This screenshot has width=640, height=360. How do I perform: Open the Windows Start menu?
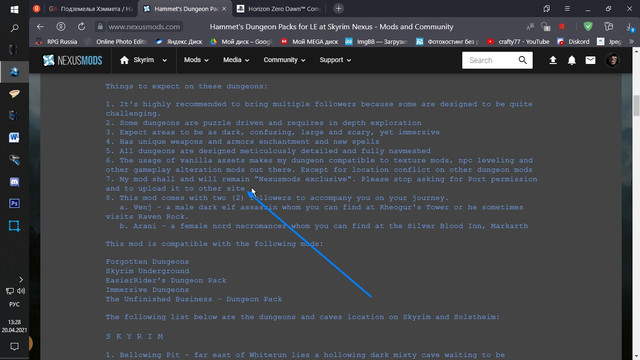[14, 9]
